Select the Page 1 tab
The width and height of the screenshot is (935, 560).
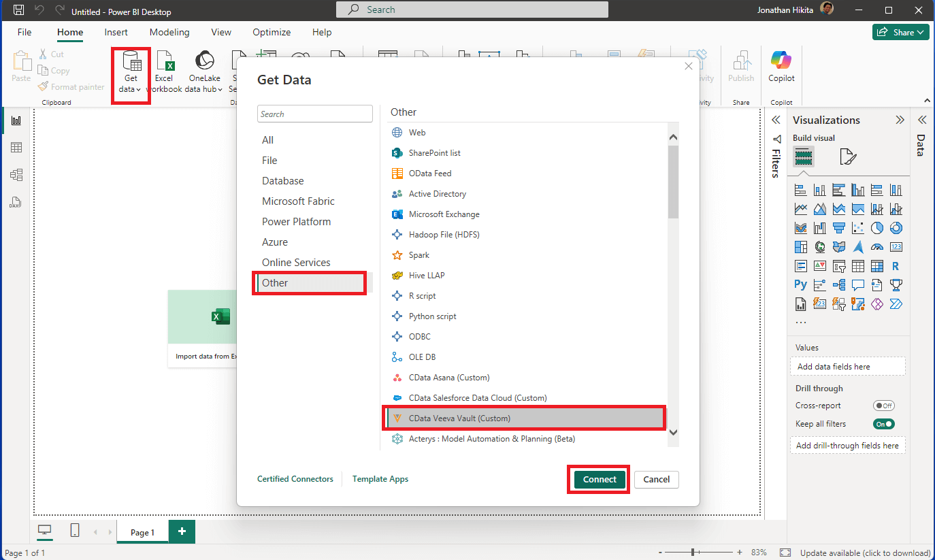click(143, 532)
